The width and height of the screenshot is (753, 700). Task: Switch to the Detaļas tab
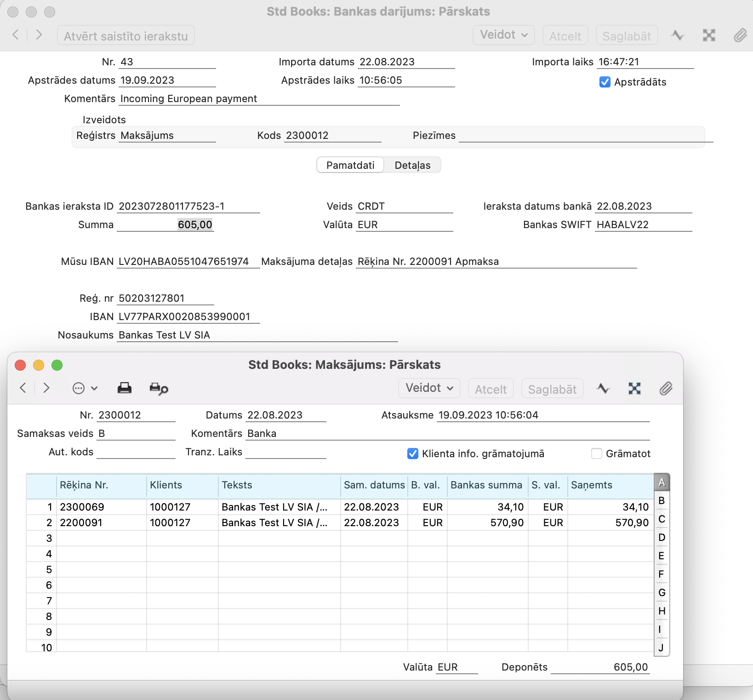pos(412,165)
